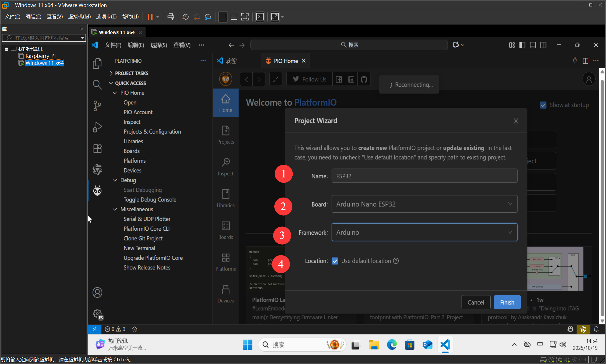This screenshot has height=364, width=606.
Task: Enter VMware full screen mode
Action: (245, 17)
